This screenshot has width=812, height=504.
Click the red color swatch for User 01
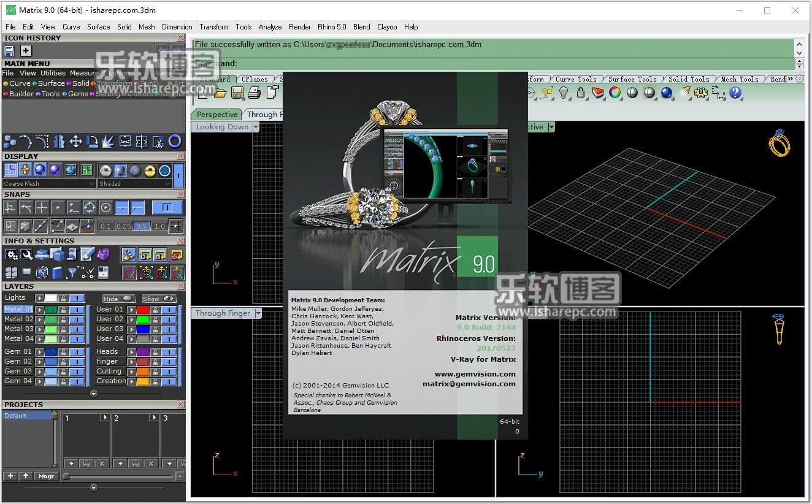tap(143, 310)
